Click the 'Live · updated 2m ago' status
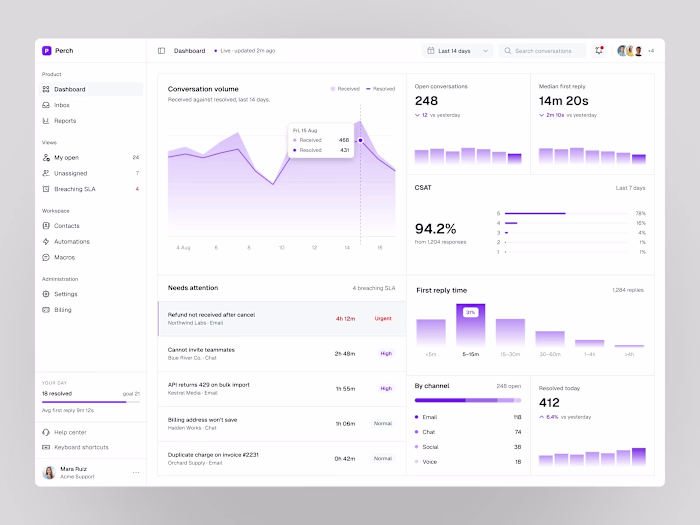Image resolution: width=700 pixels, height=525 pixels. 245,51
